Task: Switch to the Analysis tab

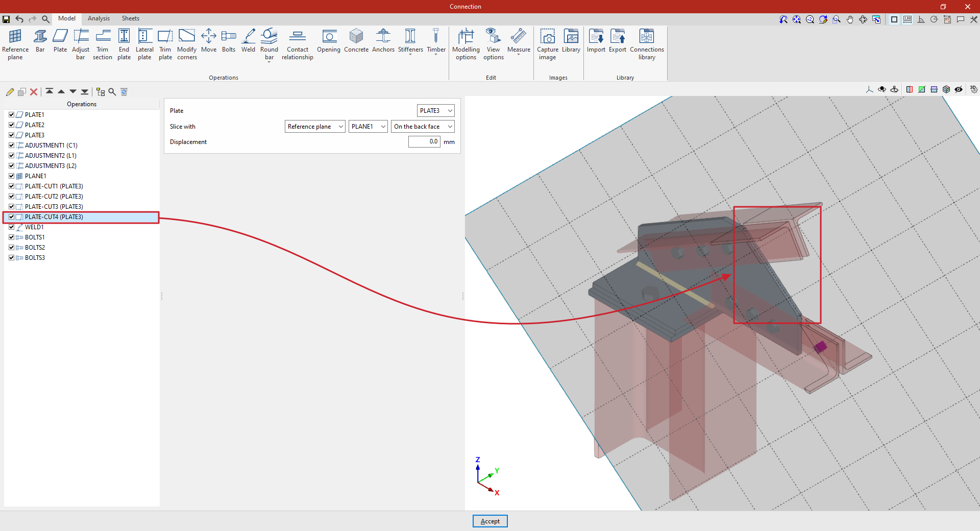Action: pyautogui.click(x=99, y=18)
